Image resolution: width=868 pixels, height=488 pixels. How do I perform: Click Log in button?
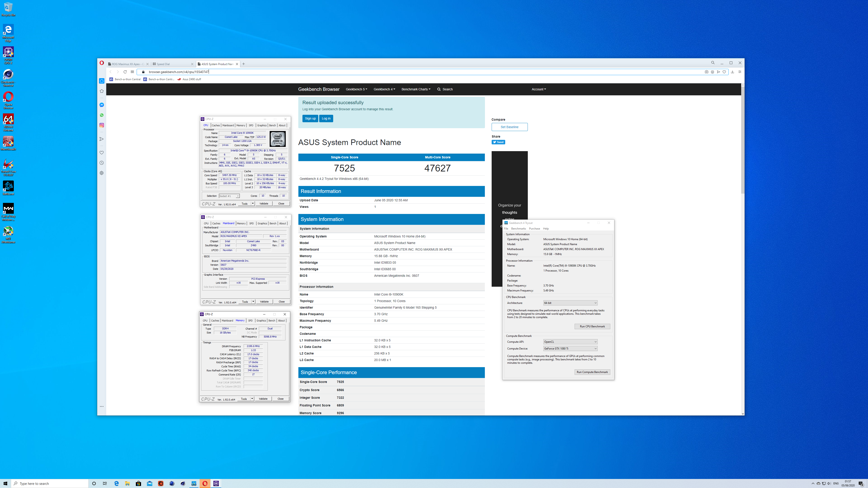click(326, 119)
